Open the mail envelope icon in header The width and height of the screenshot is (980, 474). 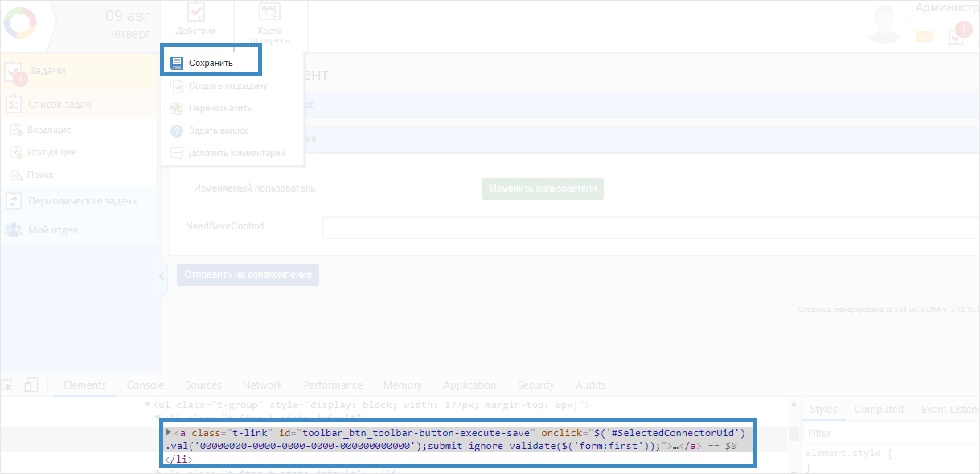click(925, 36)
